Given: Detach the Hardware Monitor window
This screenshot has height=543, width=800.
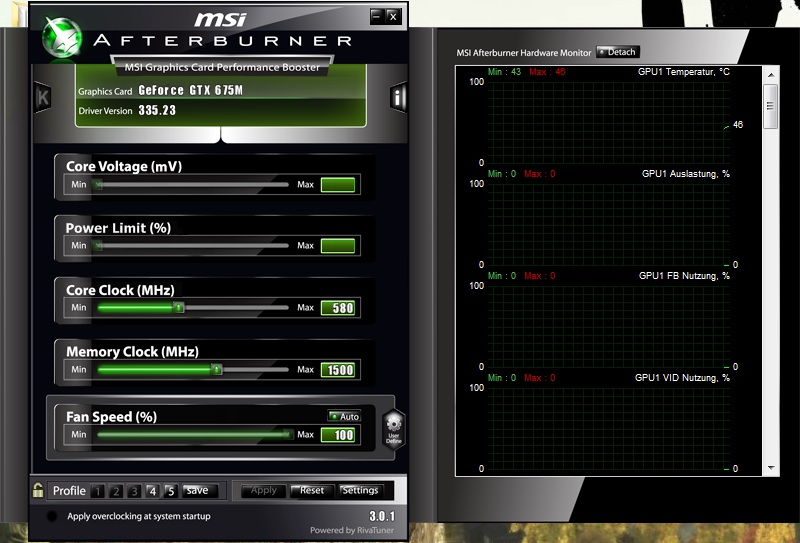Looking at the screenshot, I should [617, 52].
